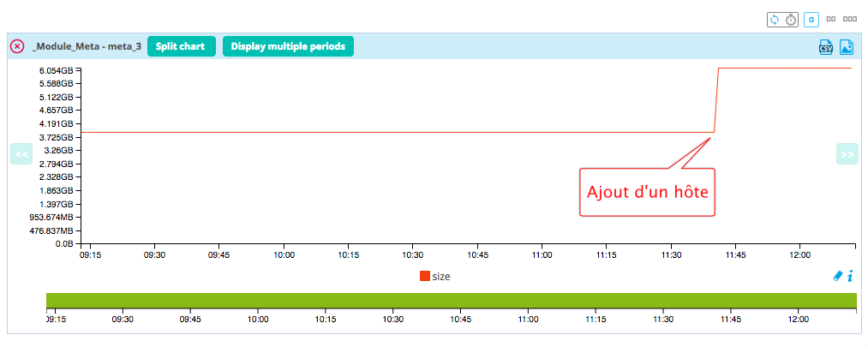Shift chart to the previous time period
868x347 pixels.
(21, 154)
